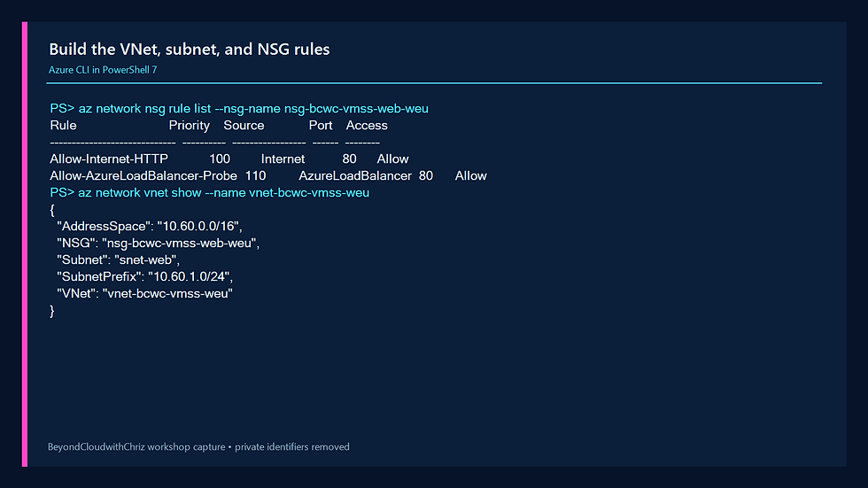Screen dimensions: 868x488
Task: Click the 'Priority' column header
Action: pos(190,126)
